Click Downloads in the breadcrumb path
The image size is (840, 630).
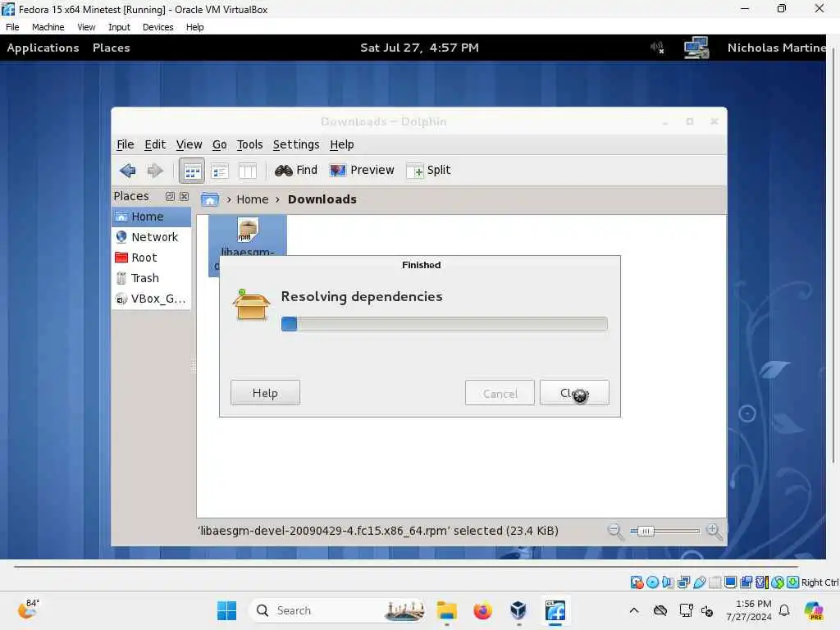point(322,199)
